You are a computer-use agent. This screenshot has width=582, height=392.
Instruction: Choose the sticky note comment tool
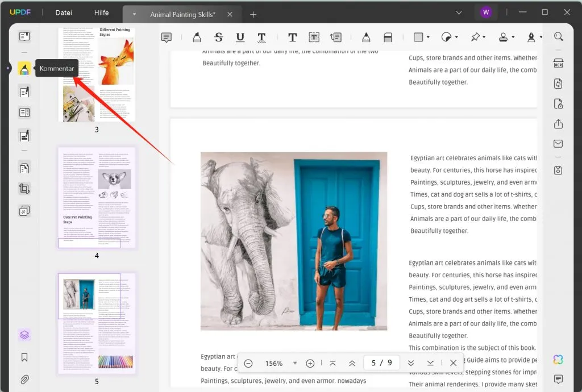pyautogui.click(x=167, y=37)
